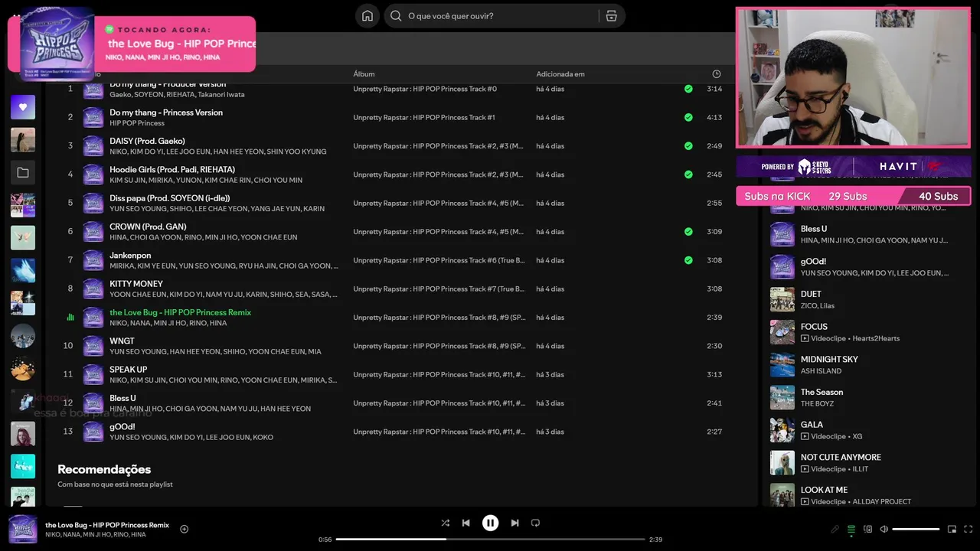This screenshot has height=551, width=980.
Task: Toggle shuffle playback
Action: (446, 523)
